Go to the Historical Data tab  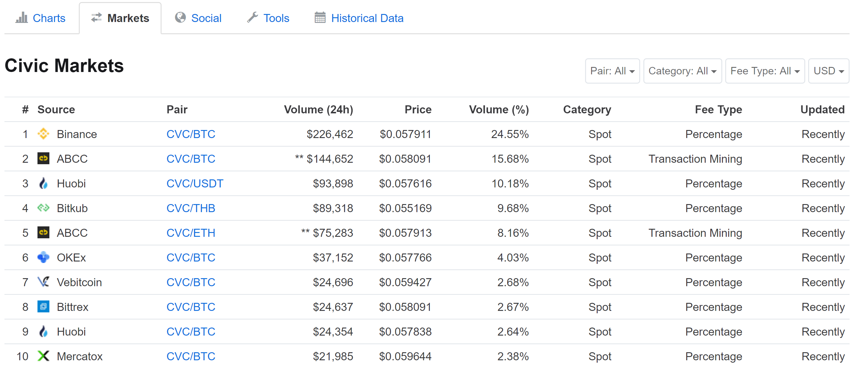(x=359, y=18)
